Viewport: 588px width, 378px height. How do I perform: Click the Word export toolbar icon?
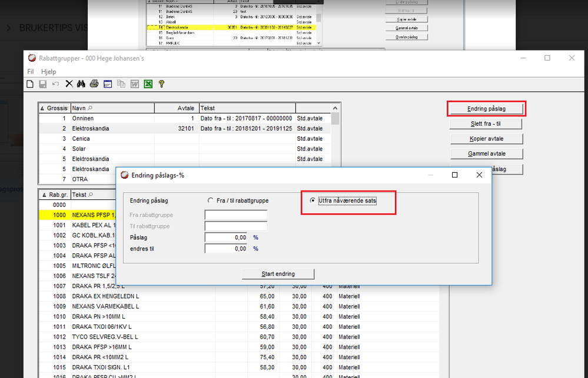point(135,84)
